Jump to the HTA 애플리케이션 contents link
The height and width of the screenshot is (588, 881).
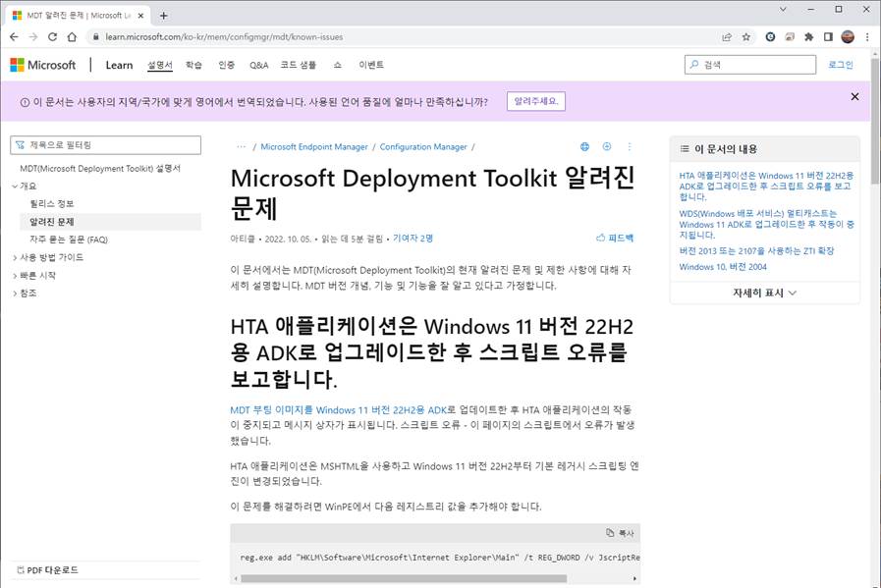point(766,187)
